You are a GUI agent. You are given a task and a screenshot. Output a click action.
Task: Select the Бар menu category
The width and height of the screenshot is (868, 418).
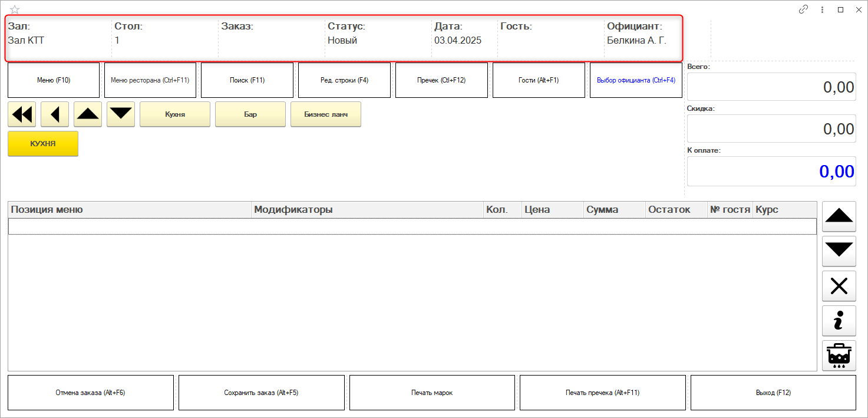tap(250, 114)
